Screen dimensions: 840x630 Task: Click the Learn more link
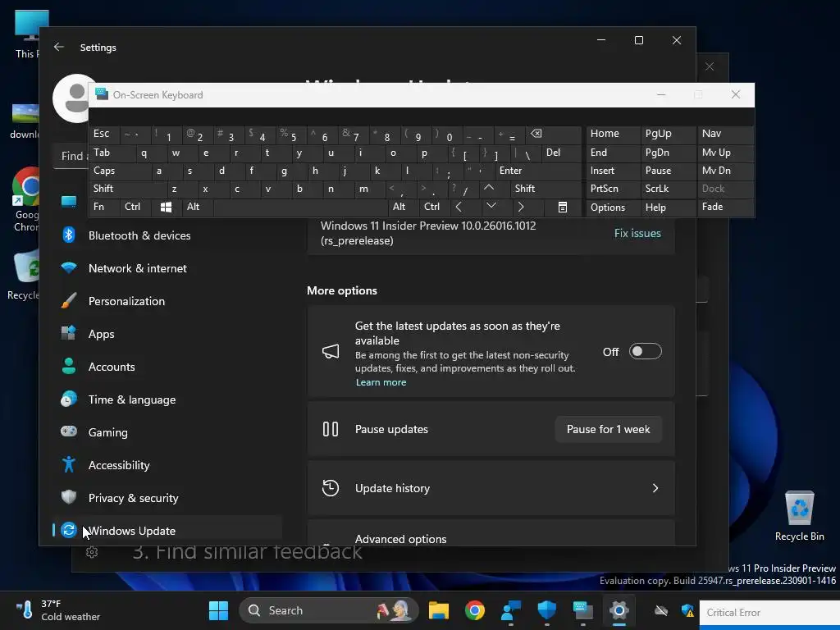[x=381, y=382]
